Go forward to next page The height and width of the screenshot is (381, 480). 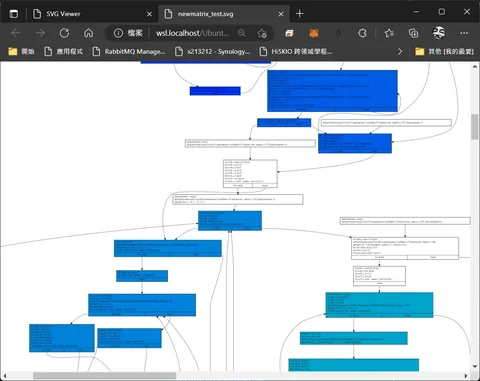click(40, 33)
